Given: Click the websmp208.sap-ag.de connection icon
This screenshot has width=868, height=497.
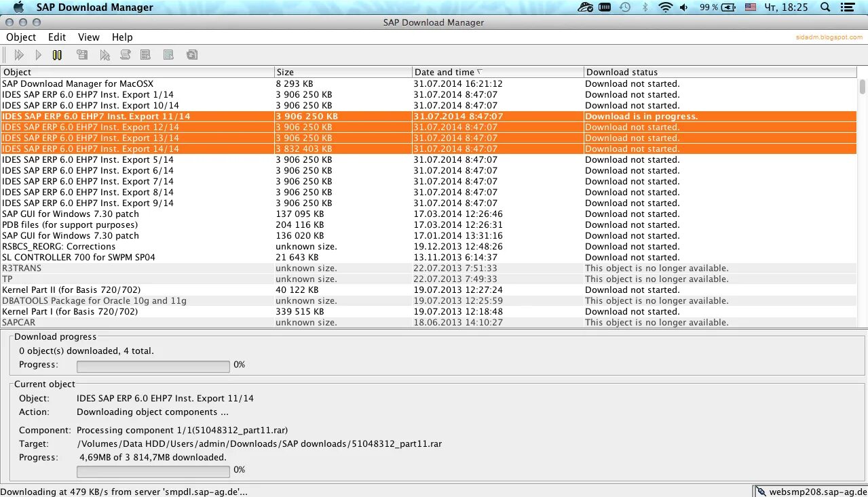Looking at the screenshot, I should 761,492.
